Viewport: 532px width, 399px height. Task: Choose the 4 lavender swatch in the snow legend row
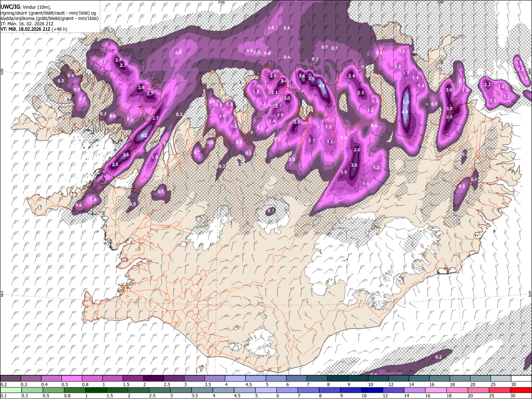pyautogui.click(x=235, y=378)
